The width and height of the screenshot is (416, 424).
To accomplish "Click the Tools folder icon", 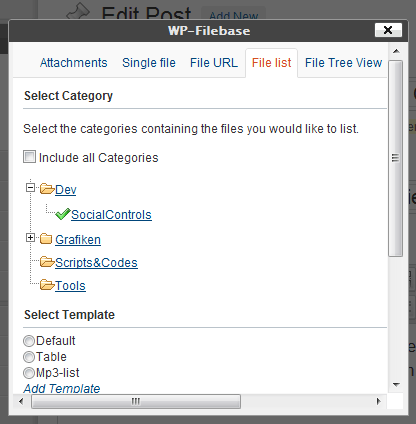I will pyautogui.click(x=47, y=285).
